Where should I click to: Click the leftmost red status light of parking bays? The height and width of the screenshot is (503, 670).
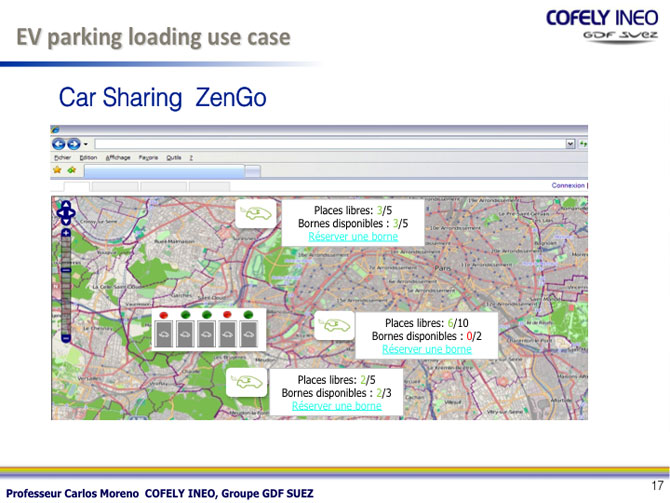click(164, 315)
